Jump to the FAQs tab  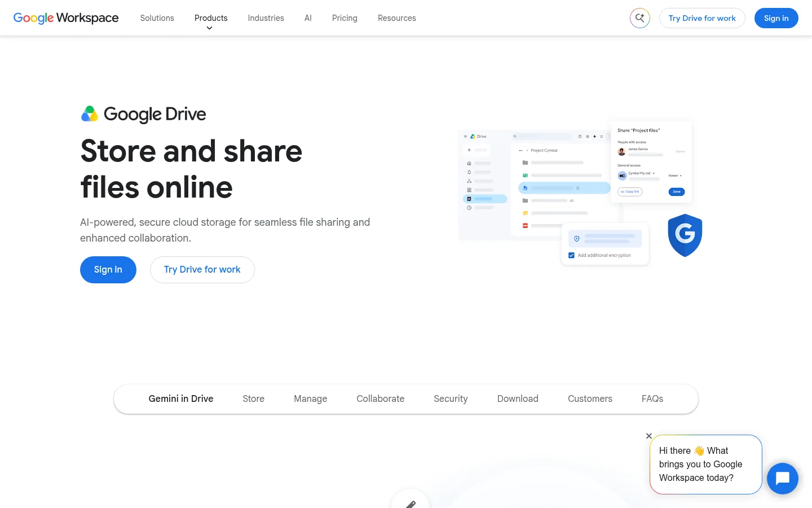[652, 399]
